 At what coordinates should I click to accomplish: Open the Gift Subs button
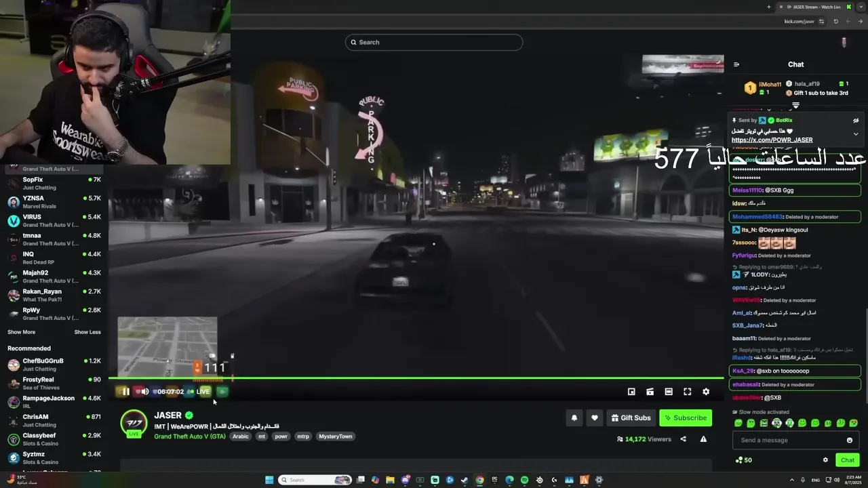(631, 418)
